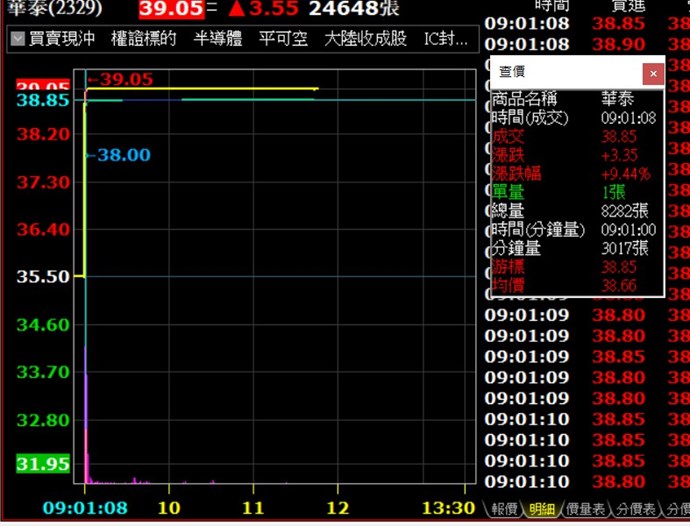Viewport: 690px width, 526px height.
Task: Switch to the 報價 tab
Action: tap(504, 510)
